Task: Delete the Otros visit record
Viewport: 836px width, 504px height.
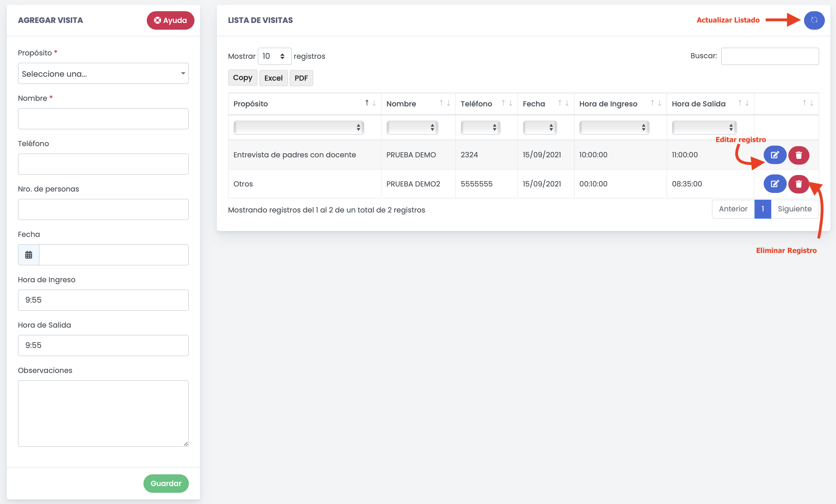Action: (x=799, y=184)
